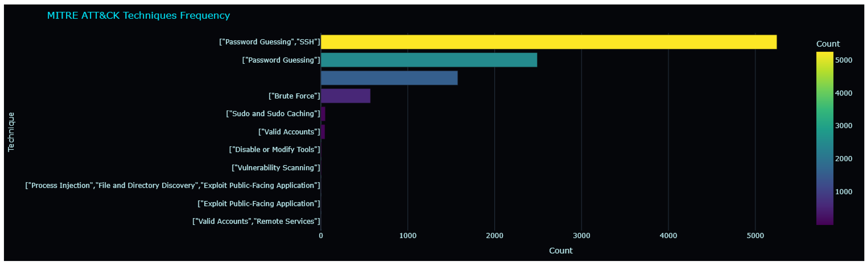
Task: Click the Count title above the color scale
Action: point(828,44)
